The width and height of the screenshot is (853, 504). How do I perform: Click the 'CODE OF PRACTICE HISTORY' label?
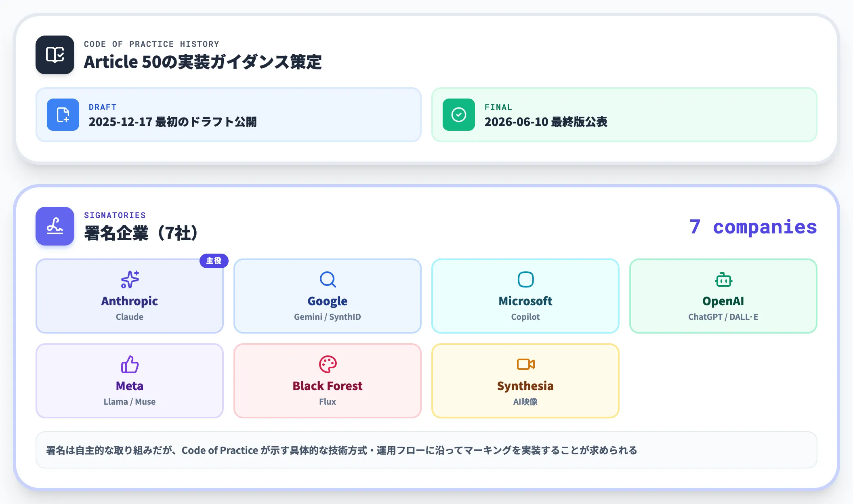pyautogui.click(x=151, y=44)
